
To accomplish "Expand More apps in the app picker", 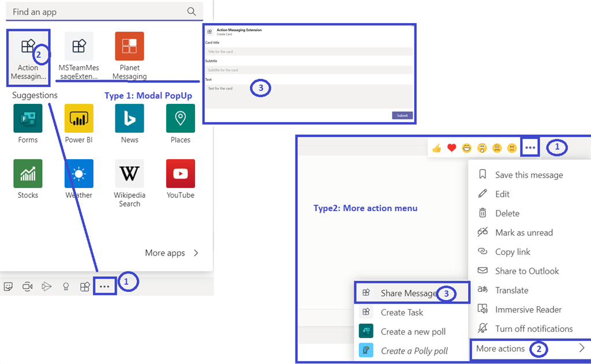I will coord(171,253).
